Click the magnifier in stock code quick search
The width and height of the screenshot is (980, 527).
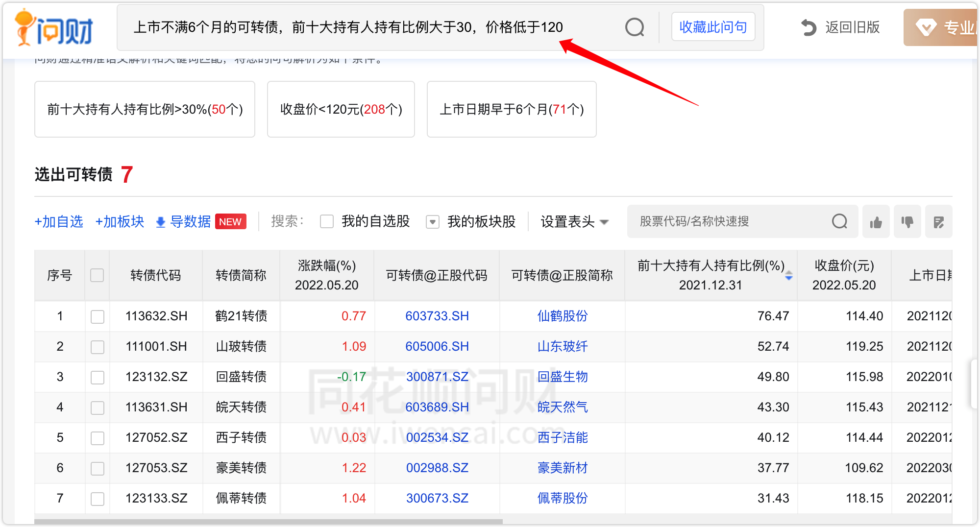click(x=839, y=222)
